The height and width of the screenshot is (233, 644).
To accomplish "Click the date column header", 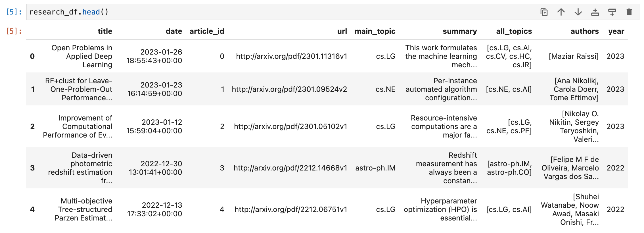I will 174,31.
